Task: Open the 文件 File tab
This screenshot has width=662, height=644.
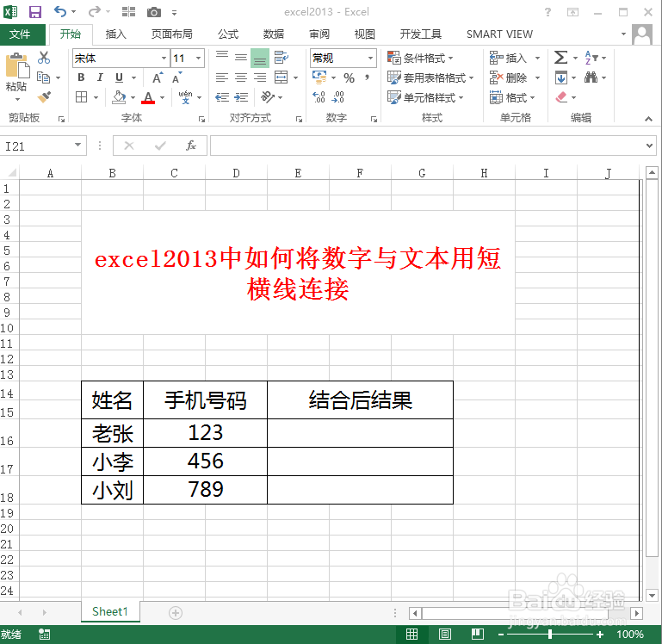Action: pyautogui.click(x=21, y=34)
